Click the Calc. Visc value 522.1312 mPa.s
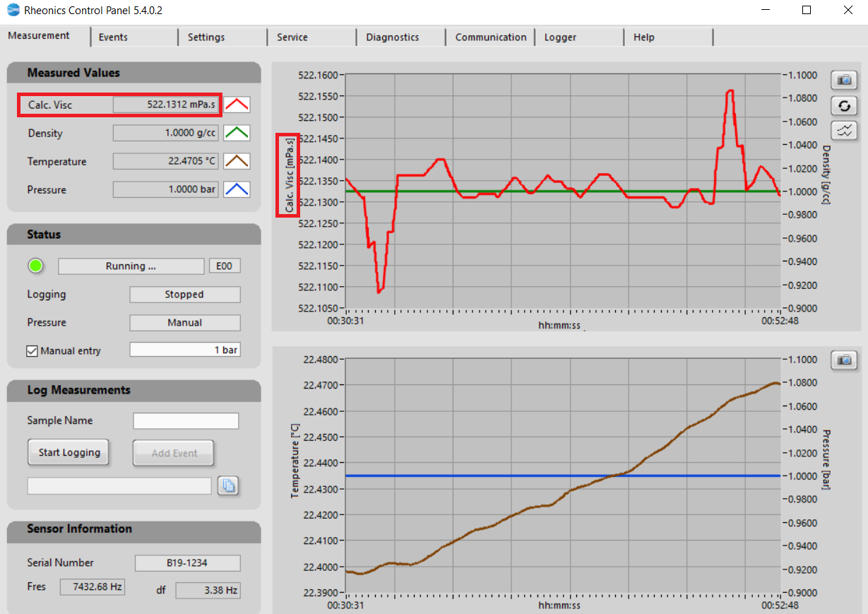The width and height of the screenshot is (868, 614). [166, 105]
